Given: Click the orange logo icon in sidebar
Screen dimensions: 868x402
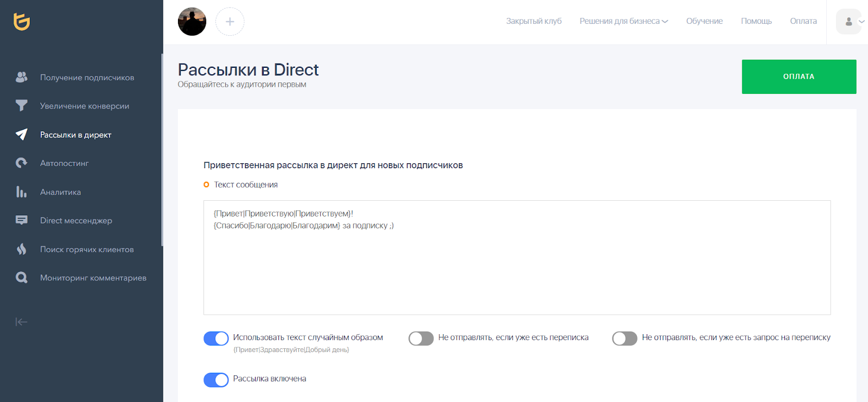Looking at the screenshot, I should 22,22.
